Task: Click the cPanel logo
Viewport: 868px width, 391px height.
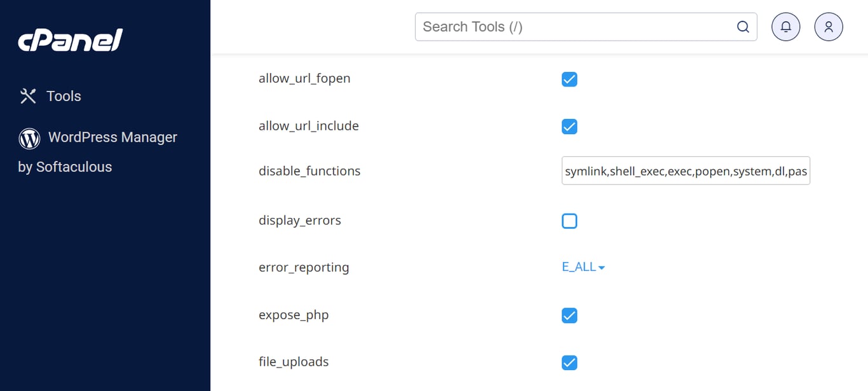Action: pyautogui.click(x=70, y=40)
